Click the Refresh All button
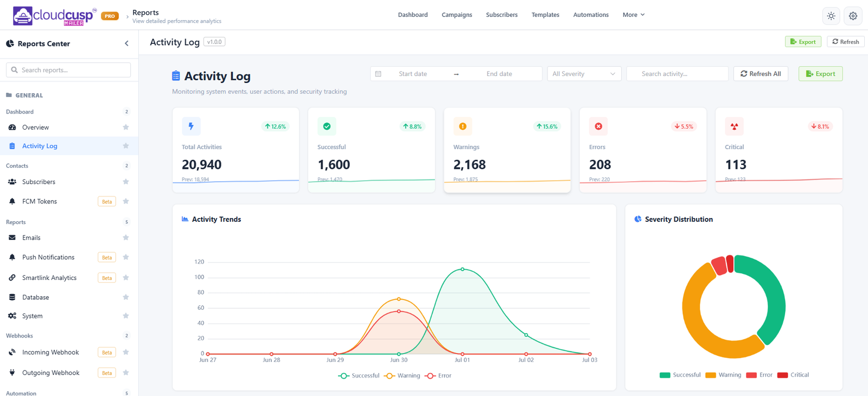Image resolution: width=868 pixels, height=396 pixels. pos(761,74)
